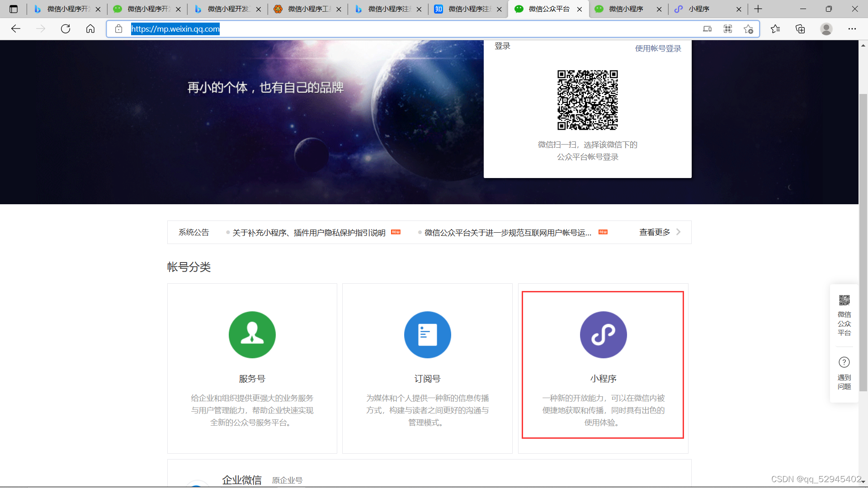Expand the 查看更多 chevron arrow
868x488 pixels.
(x=679, y=232)
